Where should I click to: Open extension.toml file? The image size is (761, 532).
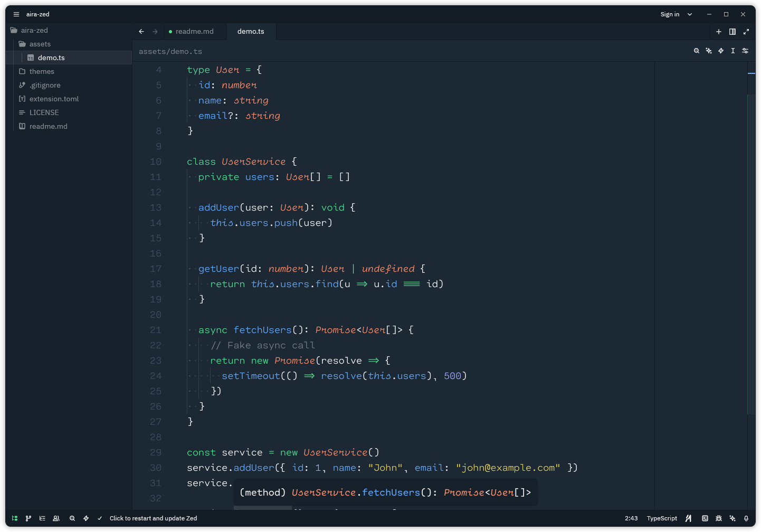(69, 99)
